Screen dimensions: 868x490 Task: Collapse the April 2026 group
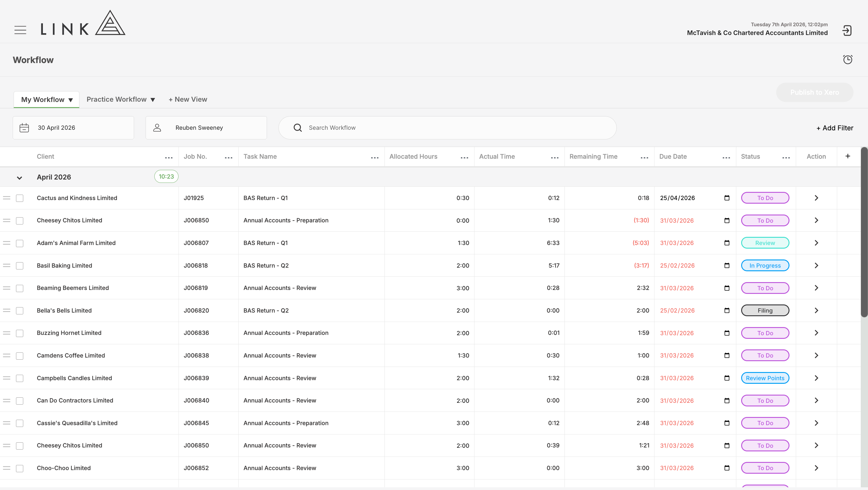[20, 178]
